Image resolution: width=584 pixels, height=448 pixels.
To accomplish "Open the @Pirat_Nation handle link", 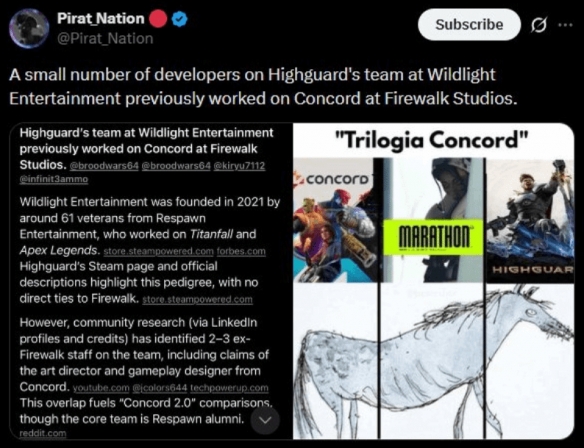I will point(105,38).
